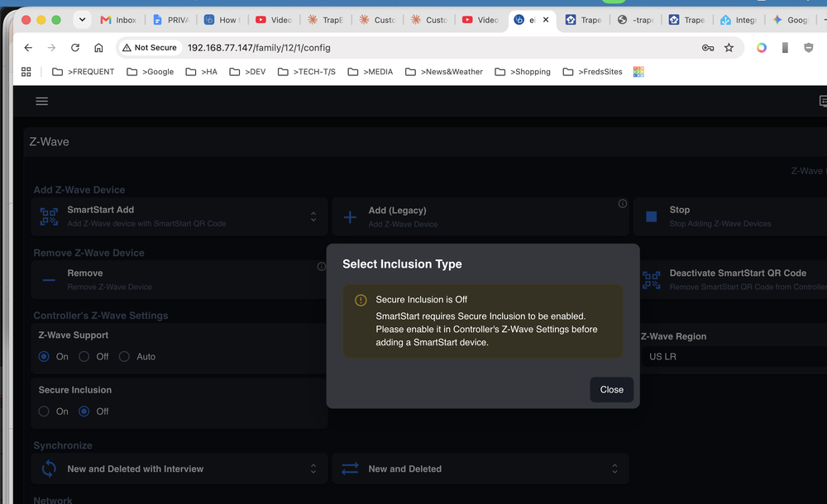Click the SmartStart Add QR code icon
Image resolution: width=827 pixels, height=504 pixels.
(x=49, y=216)
